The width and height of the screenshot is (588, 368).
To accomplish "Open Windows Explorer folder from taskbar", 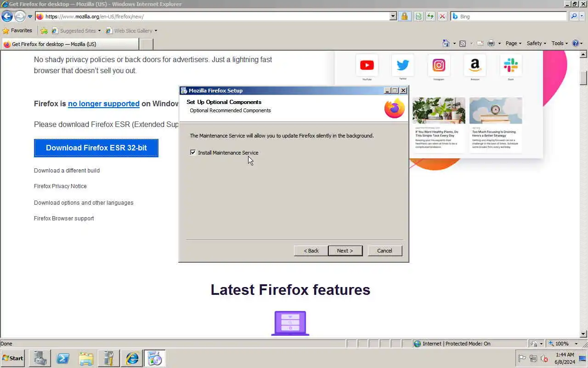I will pos(85,358).
